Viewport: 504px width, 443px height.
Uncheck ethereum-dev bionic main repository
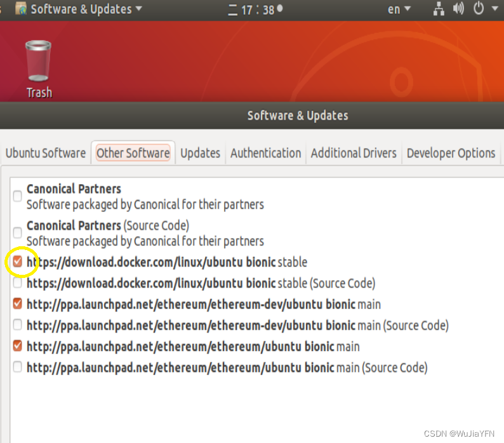[x=17, y=304]
